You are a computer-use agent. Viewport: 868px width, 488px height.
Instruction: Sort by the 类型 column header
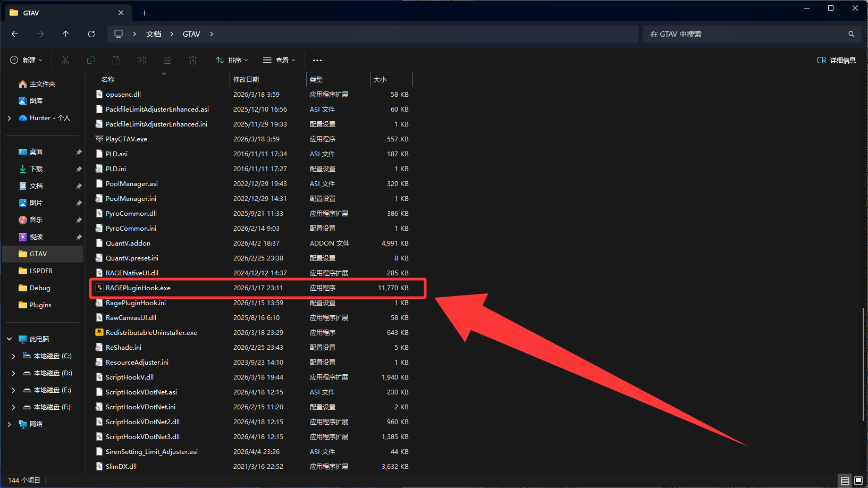(x=316, y=80)
